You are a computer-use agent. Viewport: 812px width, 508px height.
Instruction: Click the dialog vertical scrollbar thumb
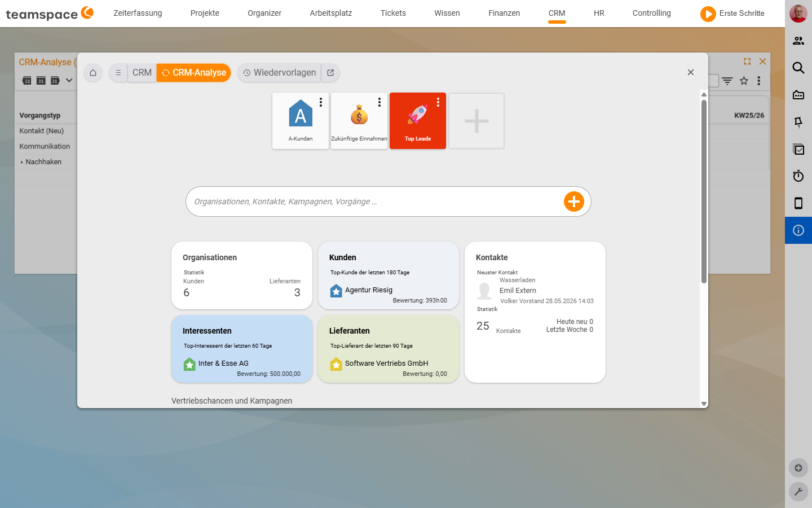coord(704,192)
